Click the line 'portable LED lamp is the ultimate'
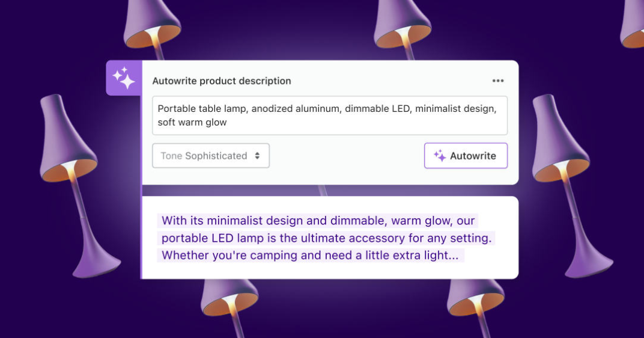The height and width of the screenshot is (338, 644). (x=327, y=238)
